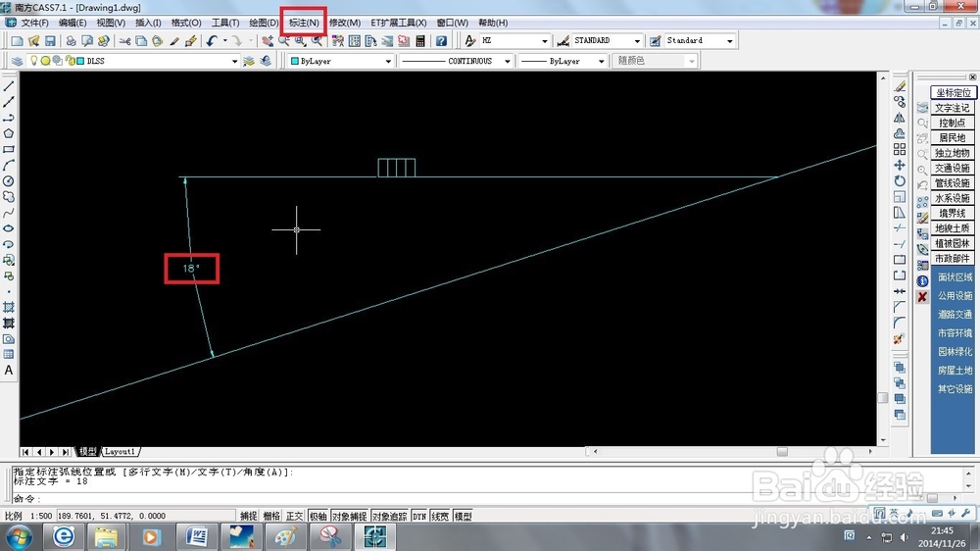This screenshot has height=551, width=980.
Task: Open the Standard table style dropdown
Action: (729, 40)
